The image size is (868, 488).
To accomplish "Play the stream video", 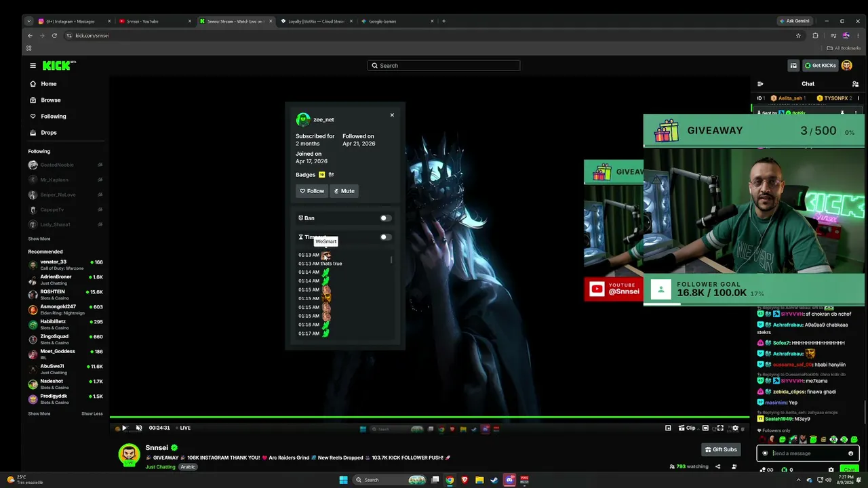I will coord(124,428).
